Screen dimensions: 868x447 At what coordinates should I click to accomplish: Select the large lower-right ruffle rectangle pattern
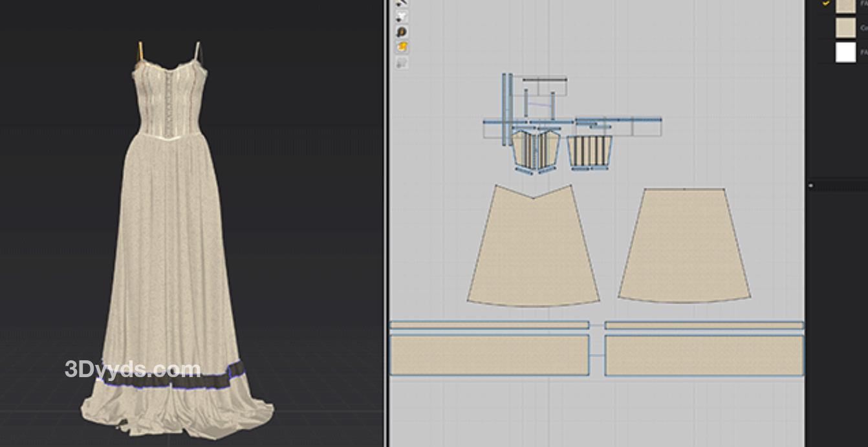pyautogui.click(x=704, y=354)
